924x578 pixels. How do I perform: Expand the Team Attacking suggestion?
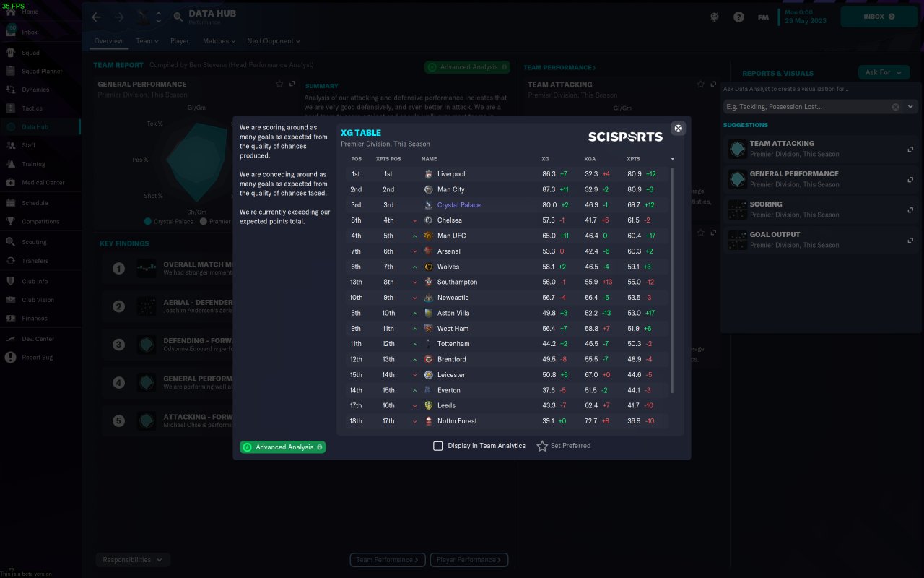point(910,150)
